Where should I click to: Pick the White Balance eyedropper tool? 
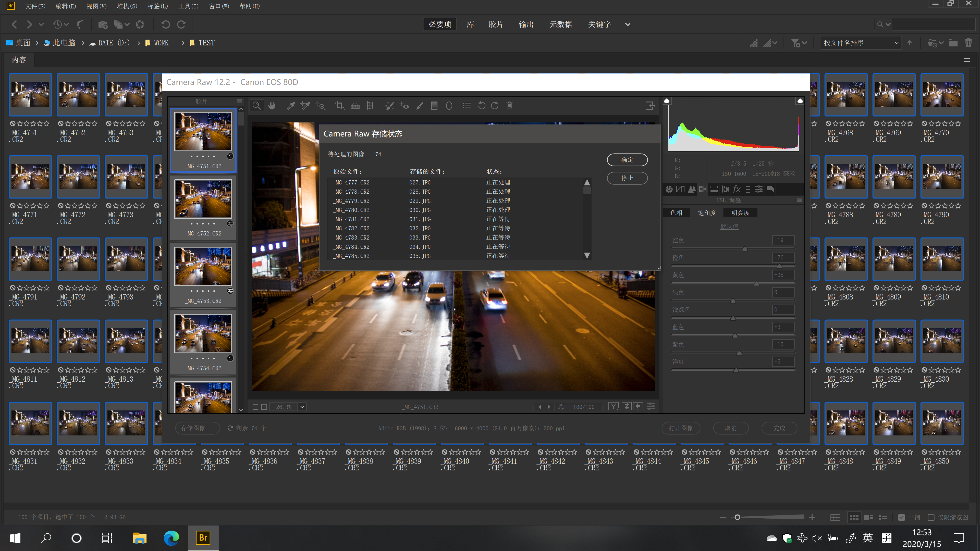click(x=291, y=106)
